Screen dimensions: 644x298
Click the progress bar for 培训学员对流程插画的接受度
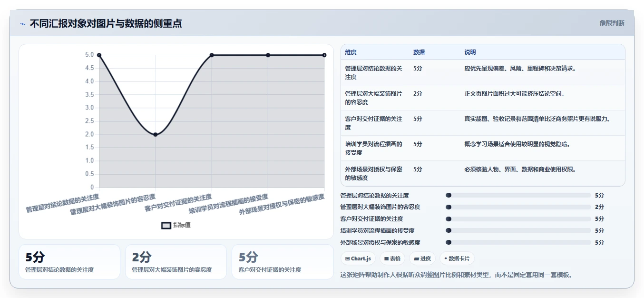coord(518,231)
